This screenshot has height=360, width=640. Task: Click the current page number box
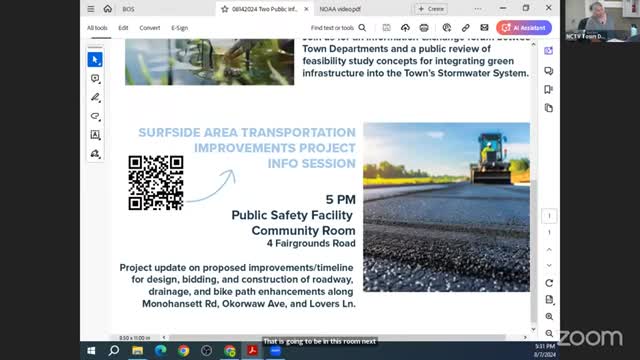click(x=549, y=216)
